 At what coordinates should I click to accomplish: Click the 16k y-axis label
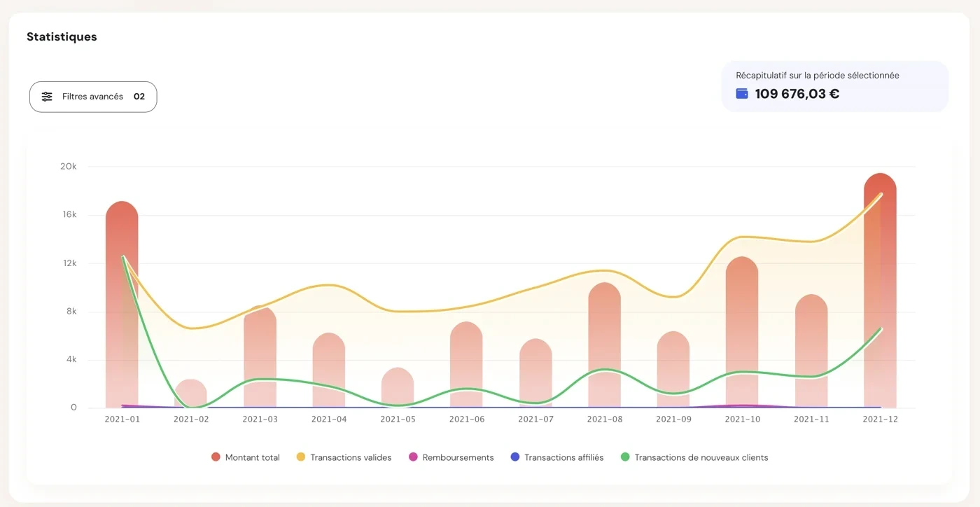point(69,215)
